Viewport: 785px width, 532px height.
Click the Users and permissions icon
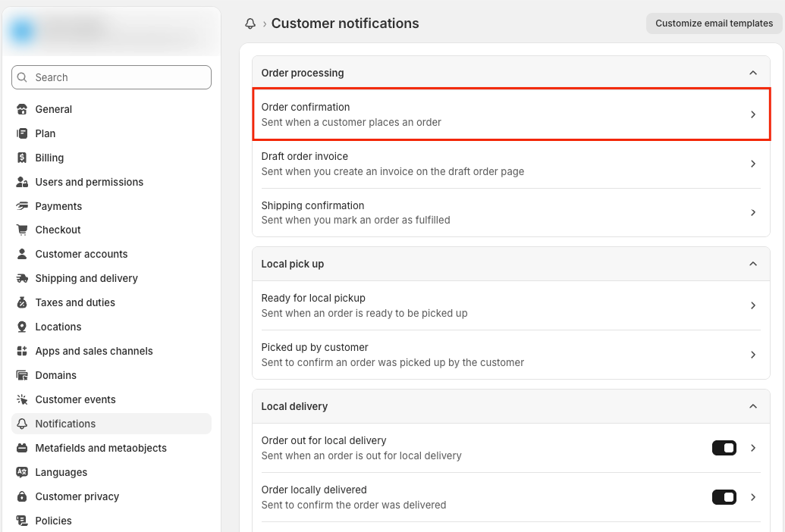(22, 182)
